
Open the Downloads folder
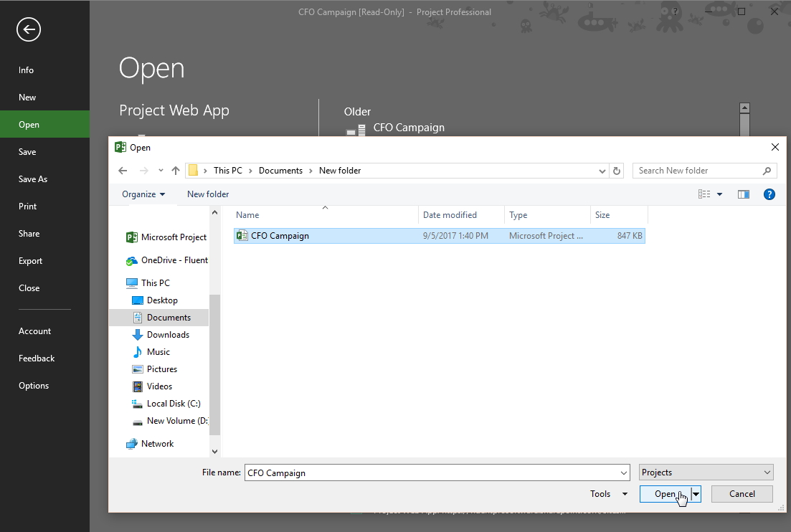(x=161, y=334)
